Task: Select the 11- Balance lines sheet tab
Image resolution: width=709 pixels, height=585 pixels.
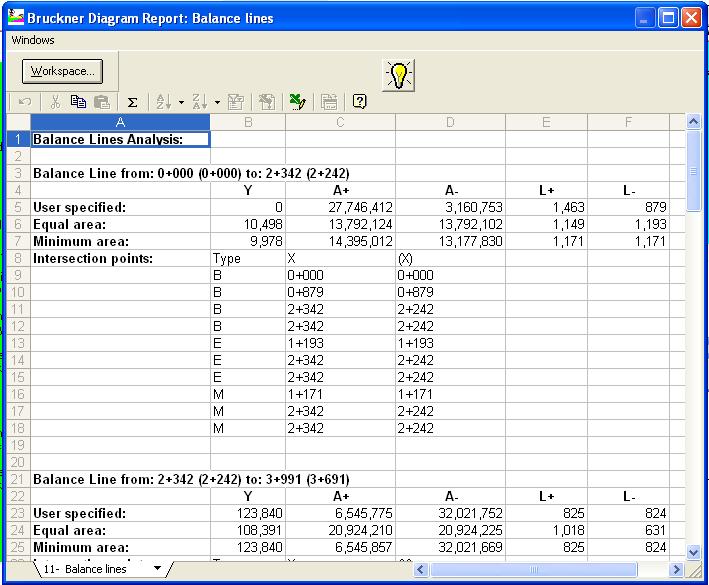Action: [x=85, y=569]
